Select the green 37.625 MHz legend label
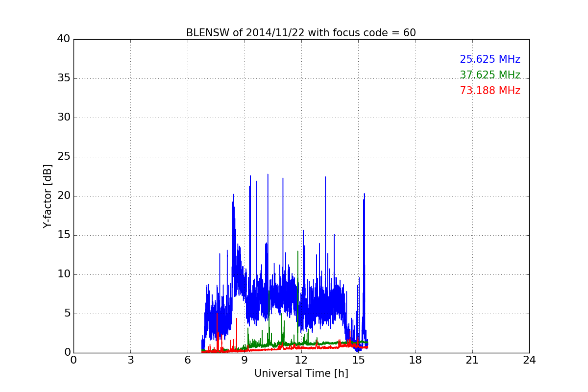The image size is (588, 392). point(490,75)
